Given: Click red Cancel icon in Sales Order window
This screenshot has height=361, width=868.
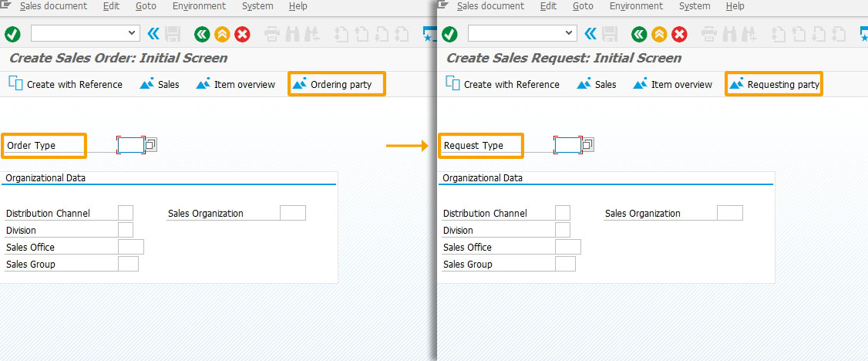Looking at the screenshot, I should click(243, 35).
